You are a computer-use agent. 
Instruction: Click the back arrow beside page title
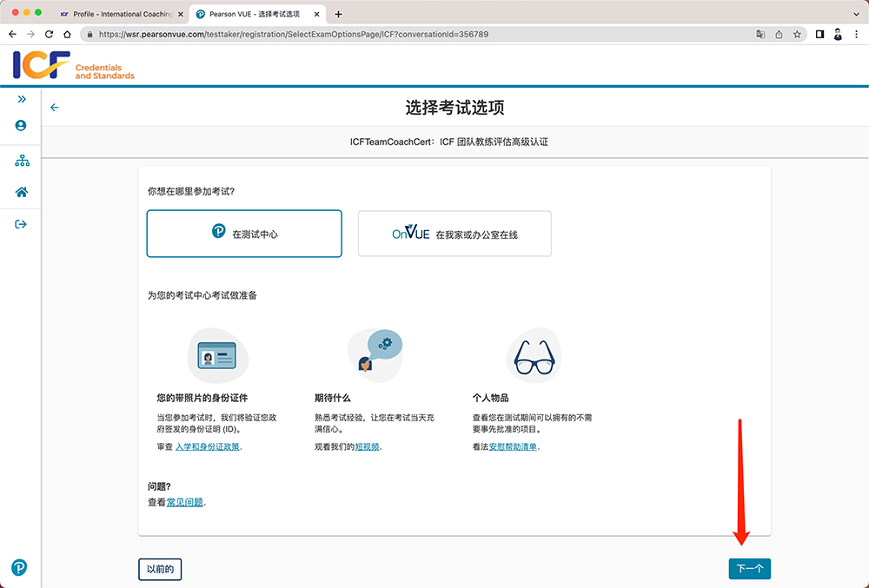coord(55,108)
